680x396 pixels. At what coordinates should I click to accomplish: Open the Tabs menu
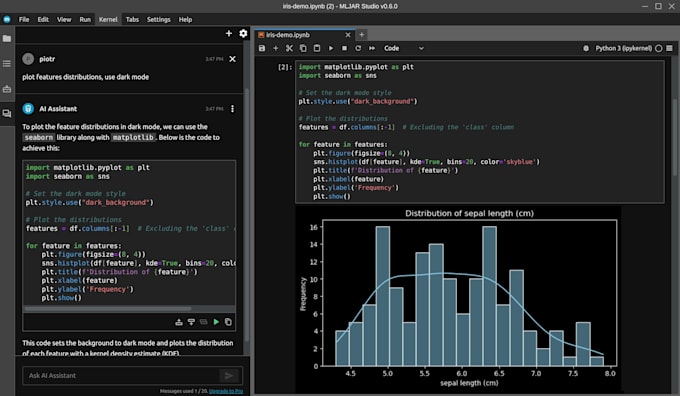pos(132,20)
